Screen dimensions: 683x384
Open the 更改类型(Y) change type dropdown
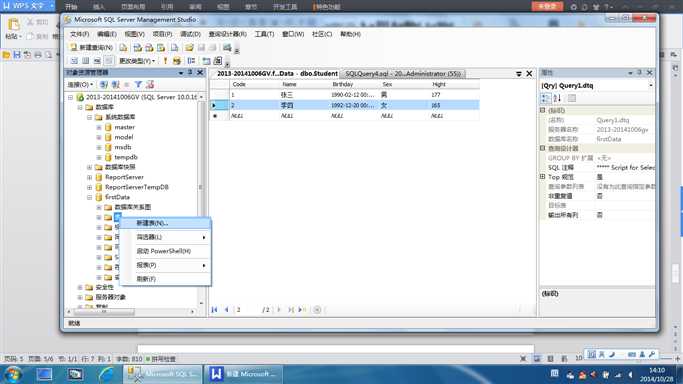point(137,61)
